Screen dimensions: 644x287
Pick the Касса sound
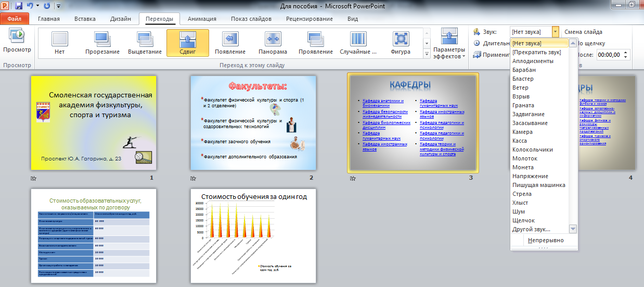(540, 141)
